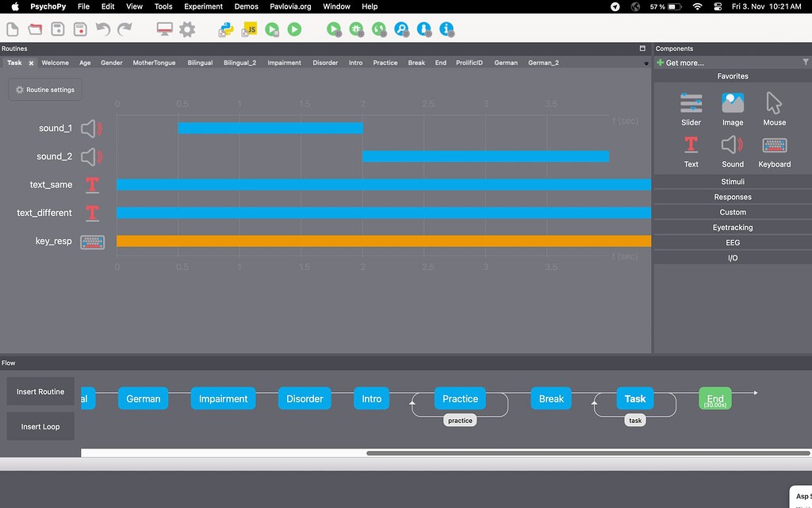Open the Experiment menu
Viewport: 812px width, 508px height.
[203, 6]
